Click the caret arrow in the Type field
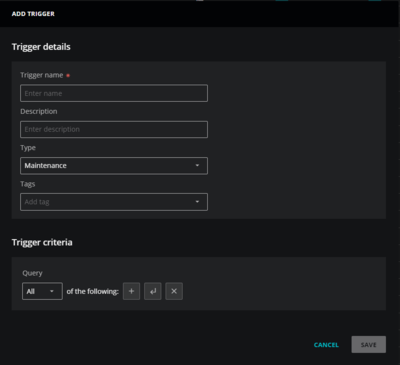 197,165
